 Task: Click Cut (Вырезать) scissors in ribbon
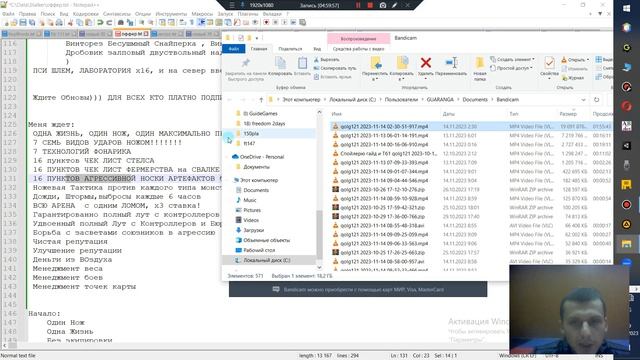pyautogui.click(x=327, y=60)
